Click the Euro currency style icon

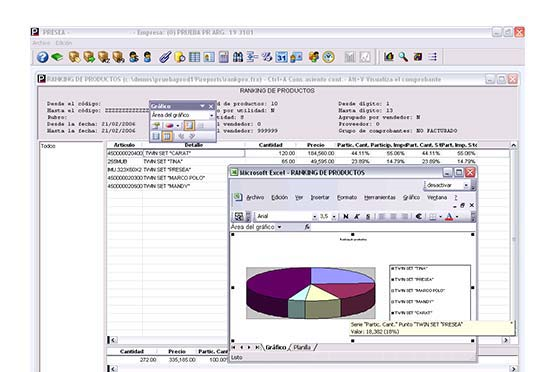(418, 216)
